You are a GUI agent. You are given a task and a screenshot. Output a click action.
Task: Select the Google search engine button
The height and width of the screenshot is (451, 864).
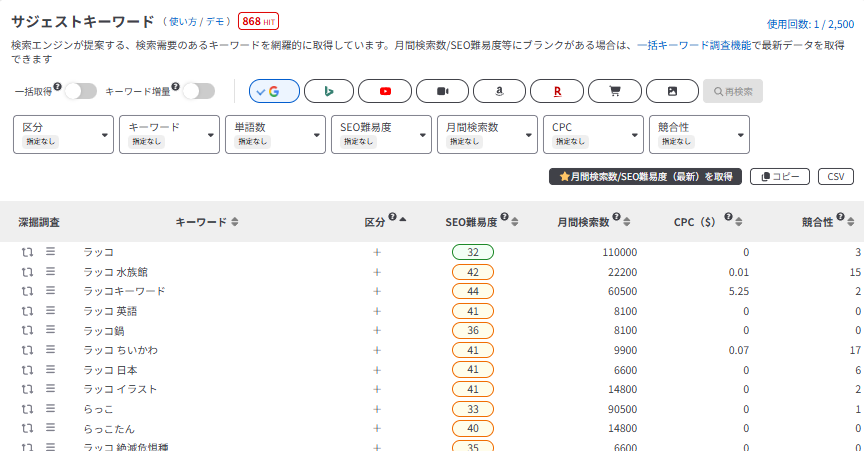(x=274, y=92)
